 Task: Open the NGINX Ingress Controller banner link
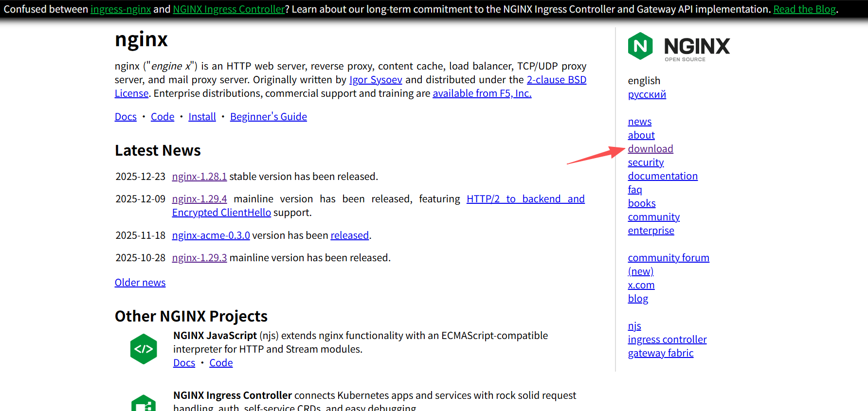(x=229, y=9)
